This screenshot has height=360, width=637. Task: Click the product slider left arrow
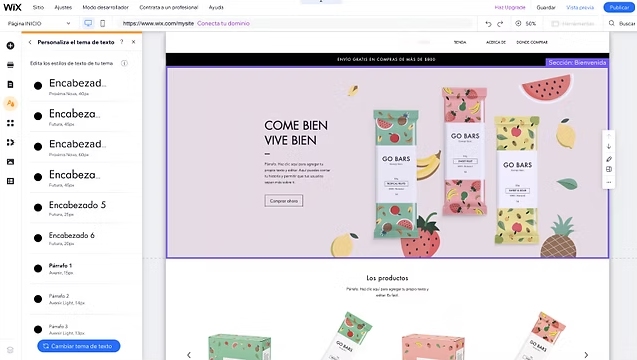pyautogui.click(x=189, y=355)
